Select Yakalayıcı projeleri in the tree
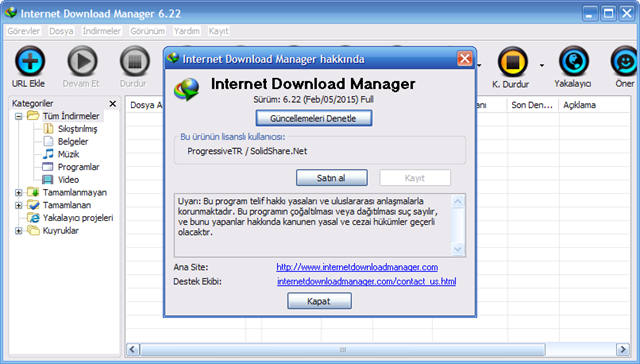640x364 pixels. point(78,218)
